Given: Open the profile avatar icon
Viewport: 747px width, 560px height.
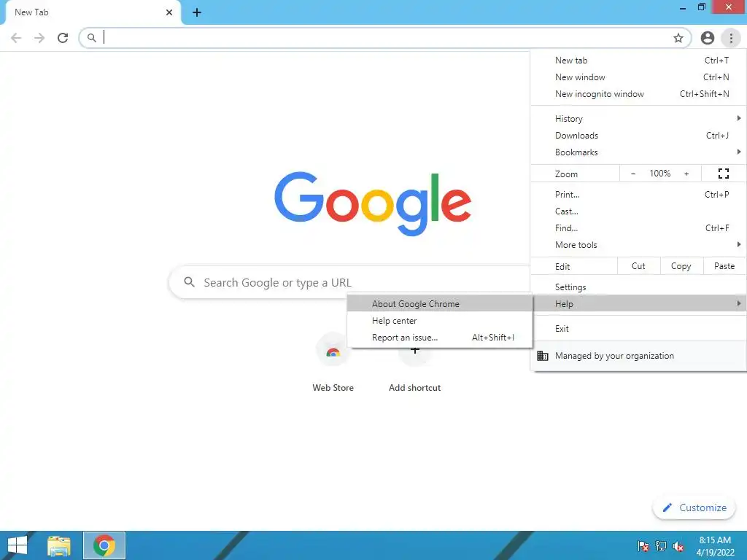Looking at the screenshot, I should pos(708,38).
